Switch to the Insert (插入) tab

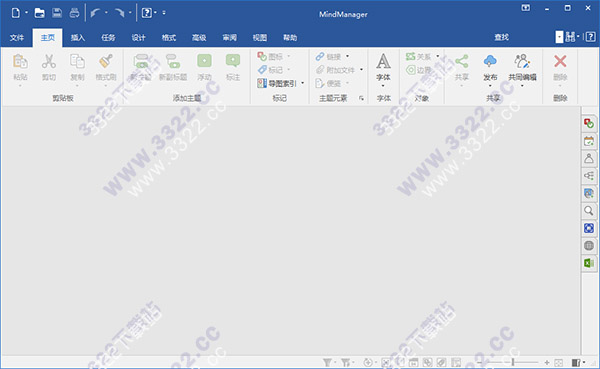pyautogui.click(x=78, y=38)
